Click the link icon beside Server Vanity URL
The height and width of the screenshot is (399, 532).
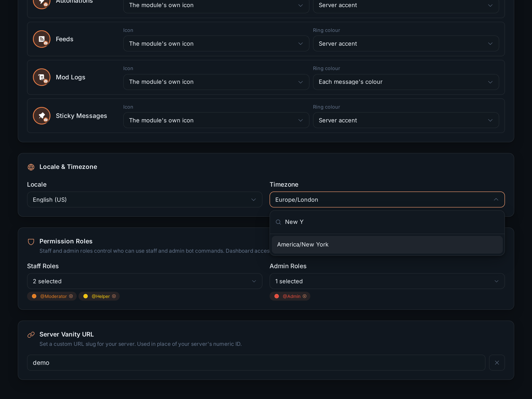[31, 334]
